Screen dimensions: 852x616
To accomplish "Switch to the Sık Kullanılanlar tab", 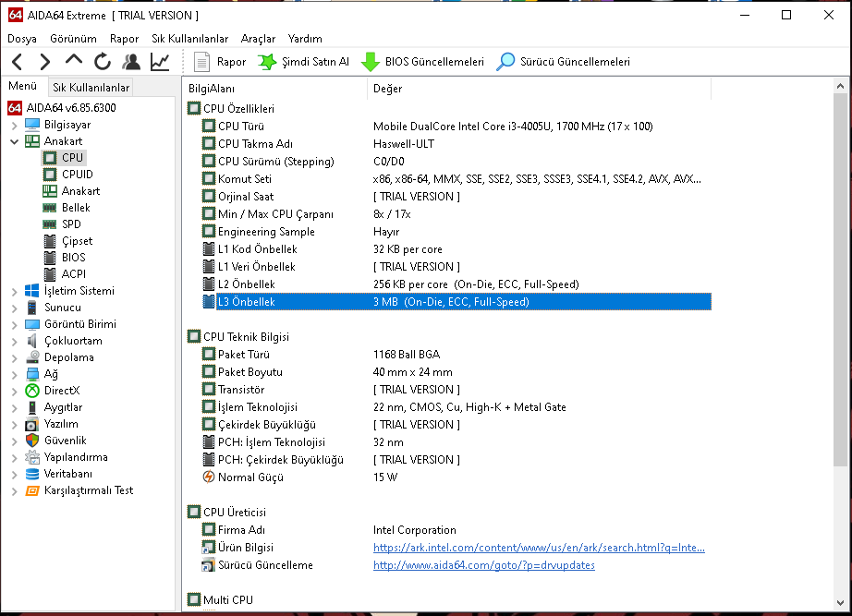I will pyautogui.click(x=91, y=88).
